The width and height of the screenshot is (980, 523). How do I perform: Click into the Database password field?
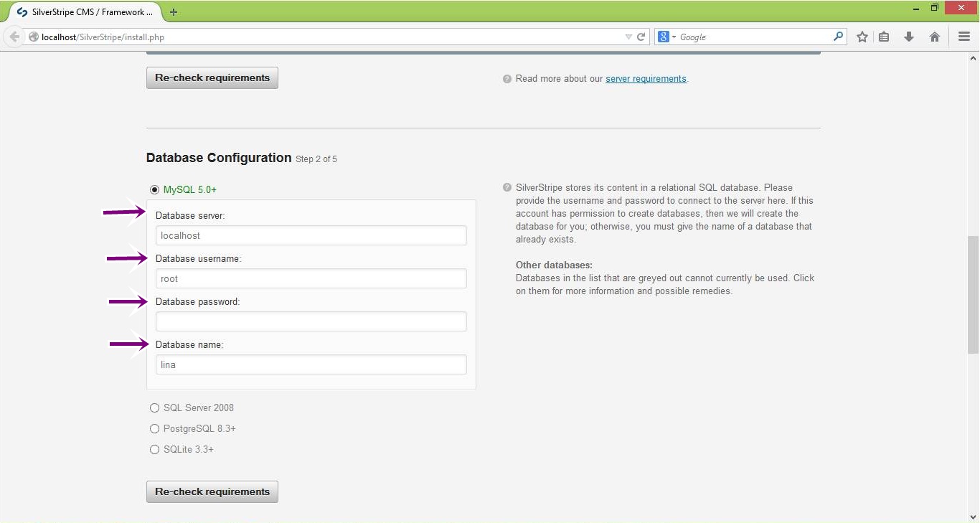click(x=311, y=321)
